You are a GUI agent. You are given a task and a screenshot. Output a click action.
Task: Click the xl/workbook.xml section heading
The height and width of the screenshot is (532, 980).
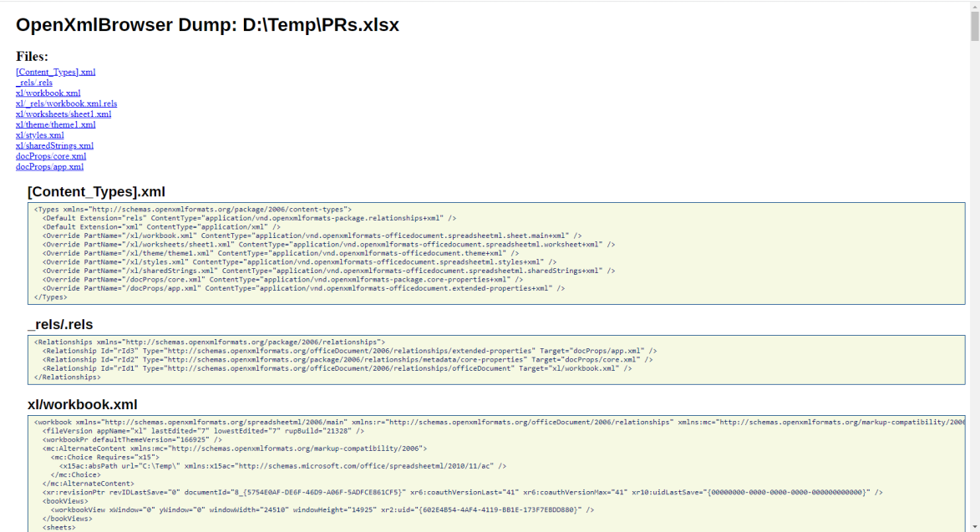click(84, 403)
